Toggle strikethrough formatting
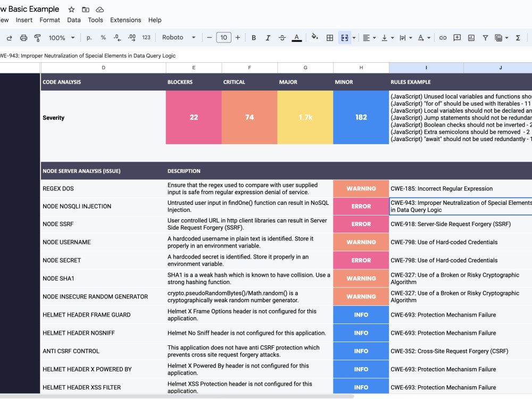 pos(282,38)
